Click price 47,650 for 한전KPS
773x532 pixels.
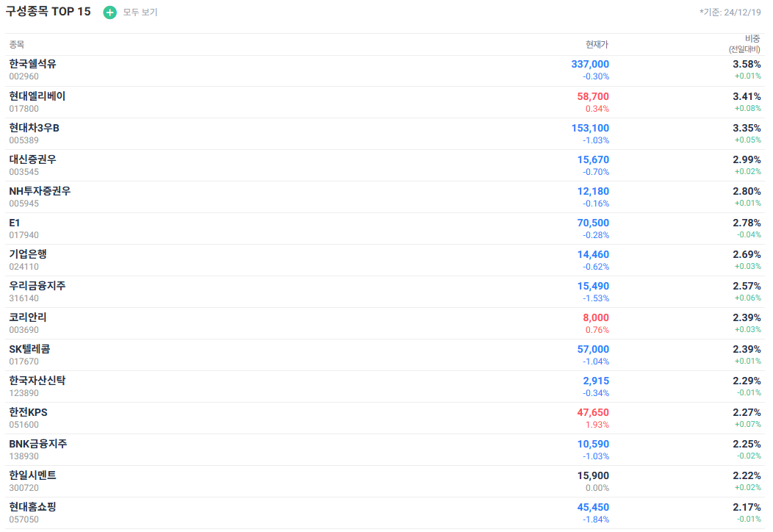click(593, 412)
